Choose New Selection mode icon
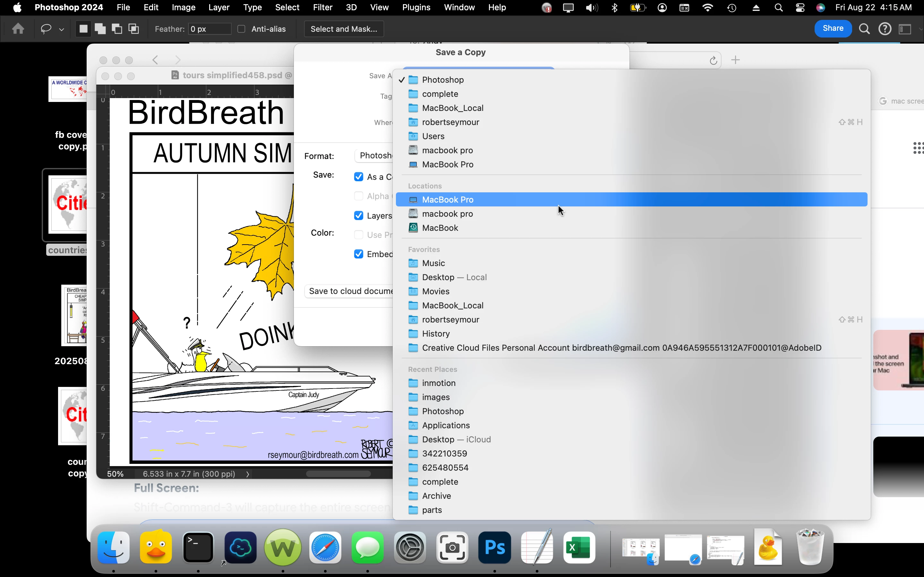Viewport: 924px width, 577px height. click(83, 29)
